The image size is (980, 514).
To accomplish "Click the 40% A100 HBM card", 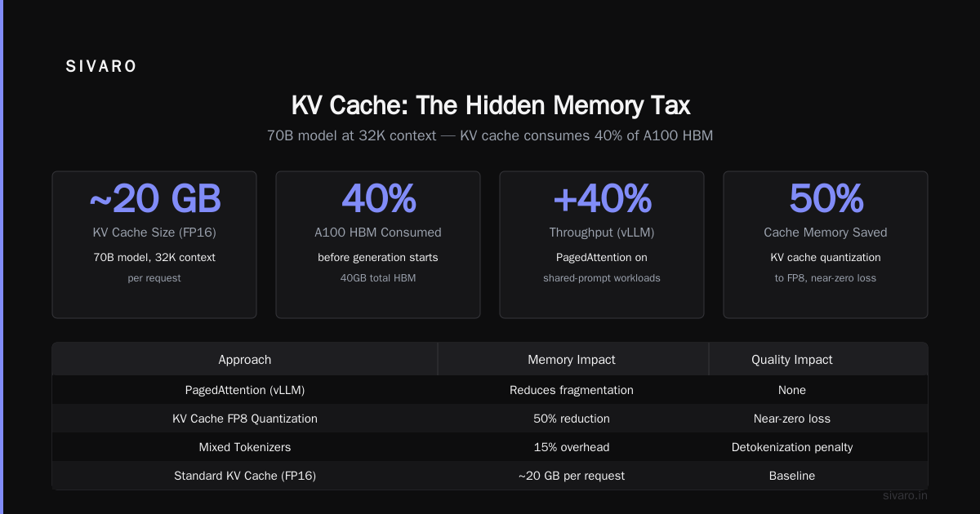I will click(378, 245).
